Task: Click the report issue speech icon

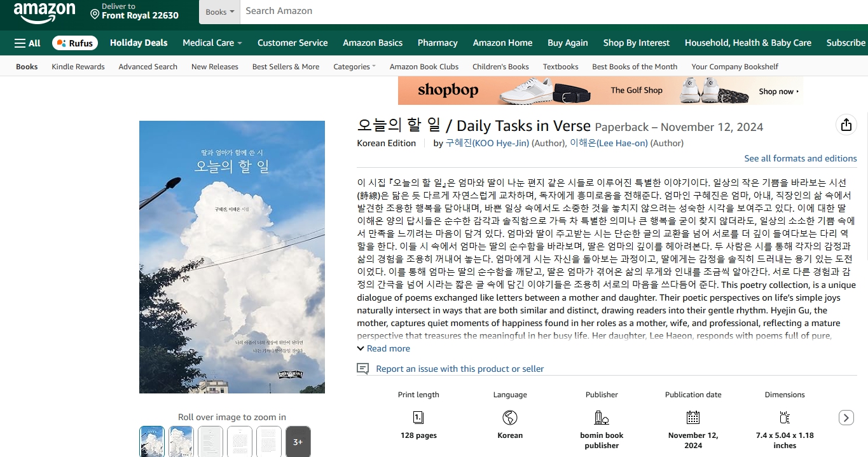Action: point(362,369)
